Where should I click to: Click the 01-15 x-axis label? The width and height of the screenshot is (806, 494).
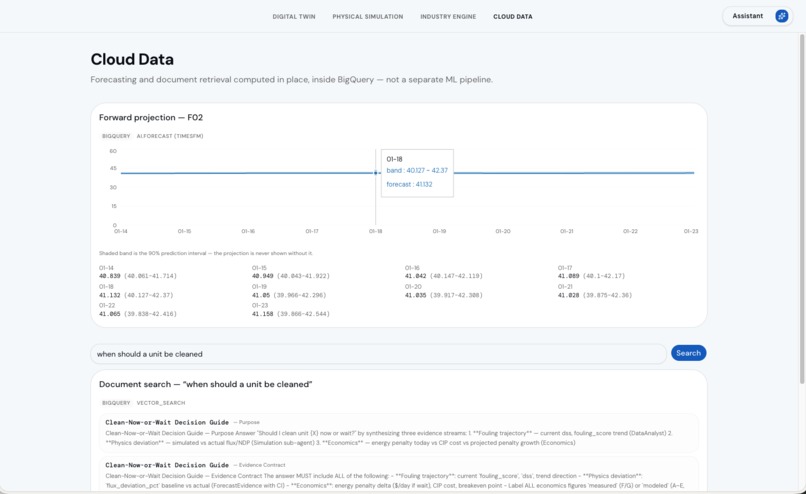[x=184, y=231]
